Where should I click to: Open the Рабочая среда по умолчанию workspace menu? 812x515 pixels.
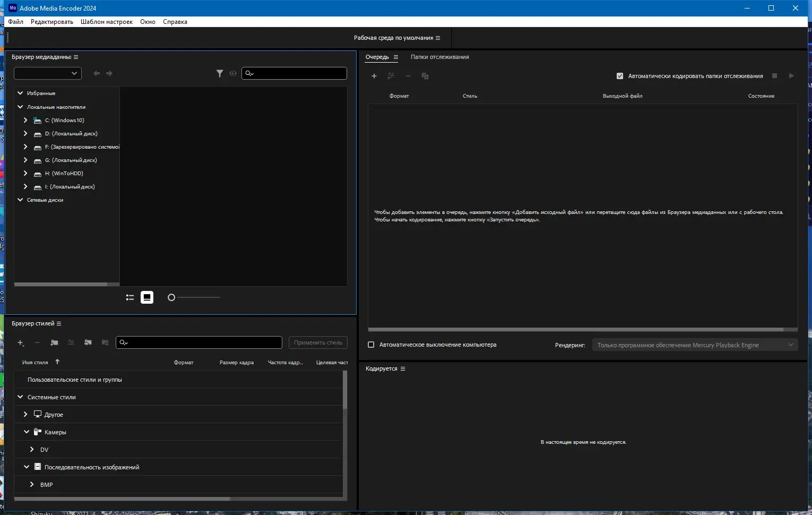coord(397,38)
